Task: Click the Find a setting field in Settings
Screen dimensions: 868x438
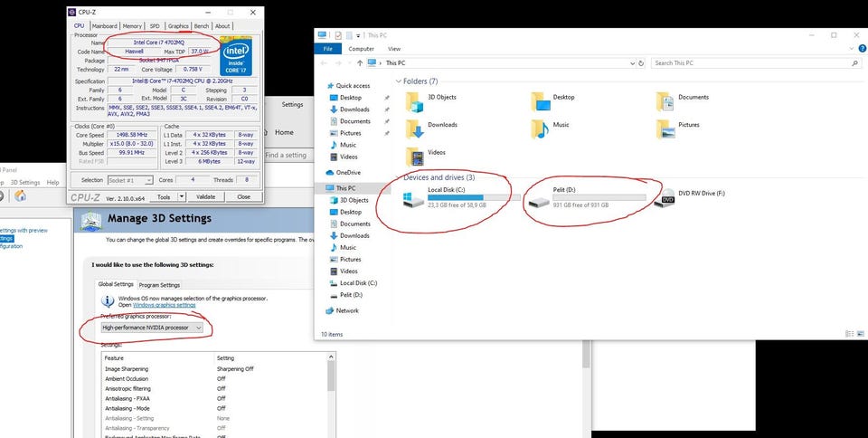Action: tap(288, 156)
